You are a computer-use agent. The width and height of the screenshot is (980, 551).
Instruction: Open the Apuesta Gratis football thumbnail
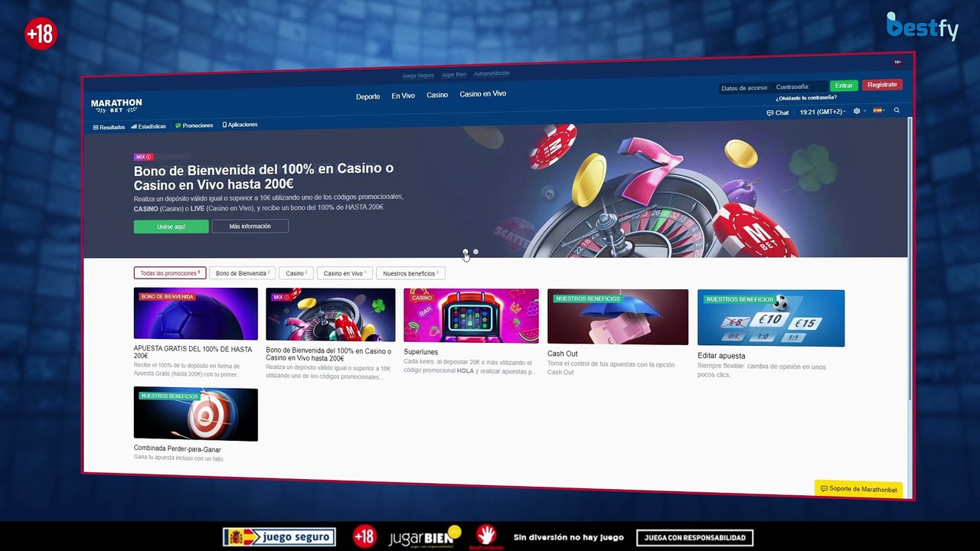195,314
